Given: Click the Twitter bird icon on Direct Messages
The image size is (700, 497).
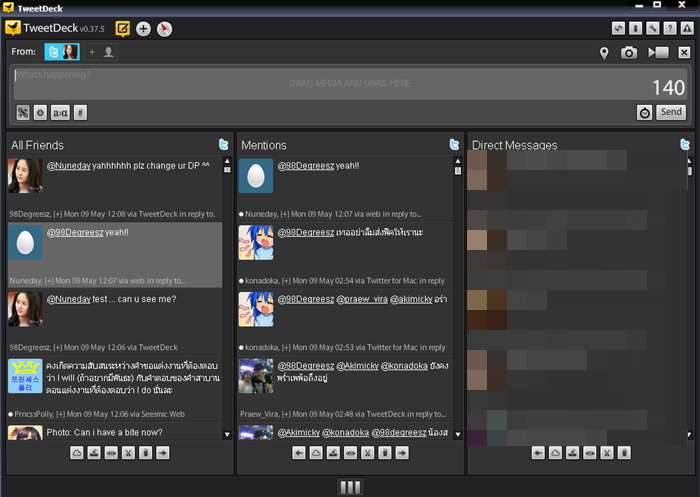Looking at the screenshot, I should coord(685,144).
